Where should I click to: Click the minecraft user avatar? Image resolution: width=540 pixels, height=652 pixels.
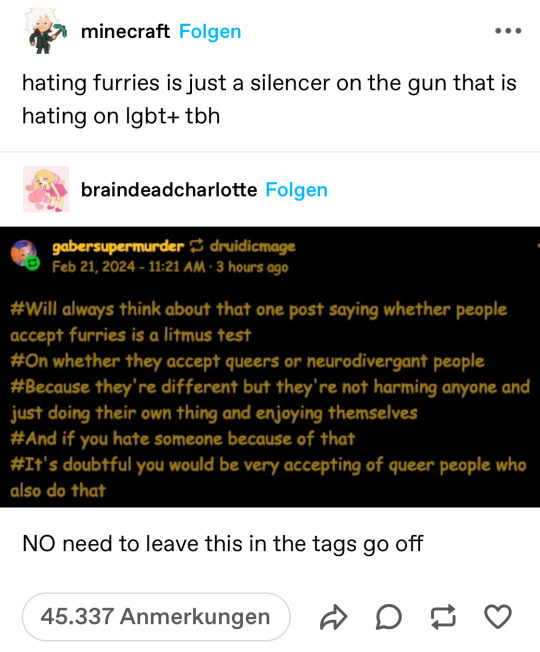[45, 31]
